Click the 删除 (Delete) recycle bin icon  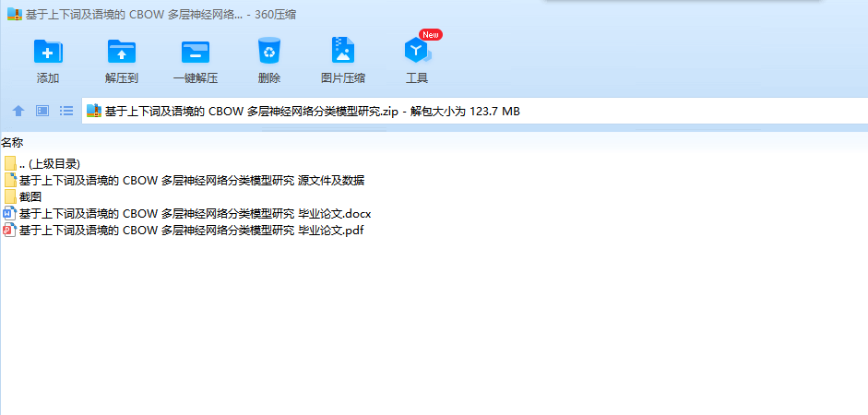point(269,51)
